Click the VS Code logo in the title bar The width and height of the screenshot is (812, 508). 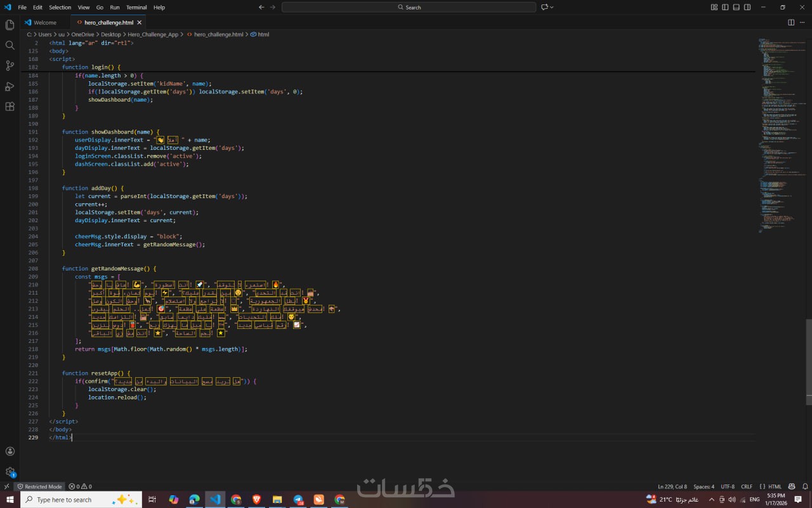[x=8, y=7]
